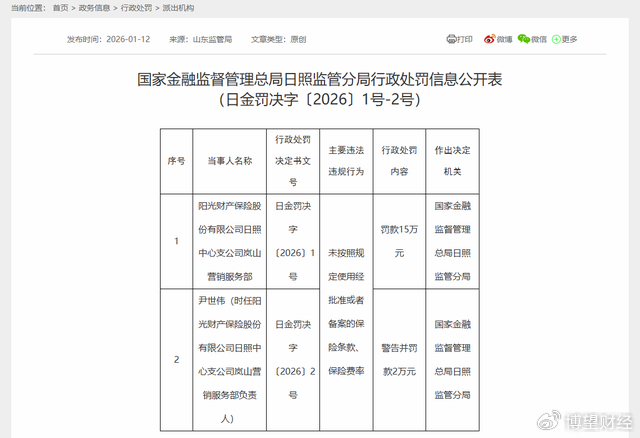This screenshot has height=438, width=640.
Task: Select sequence number 1 cell
Action: (176, 241)
